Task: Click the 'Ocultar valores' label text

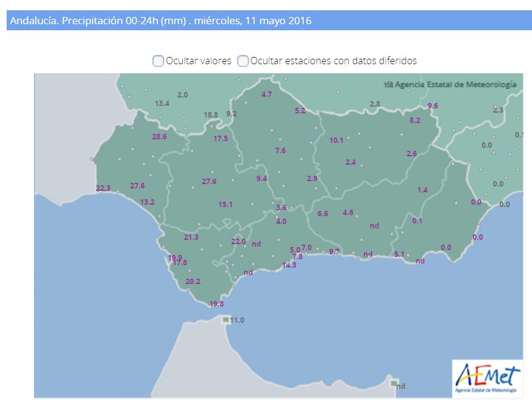Action: tap(199, 61)
